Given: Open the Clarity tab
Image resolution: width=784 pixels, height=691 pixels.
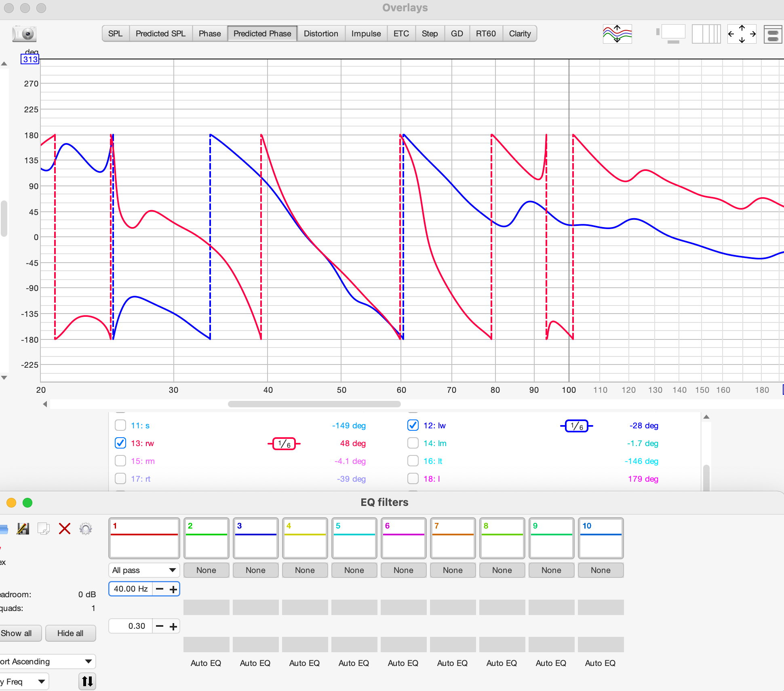Looking at the screenshot, I should pyautogui.click(x=520, y=34).
